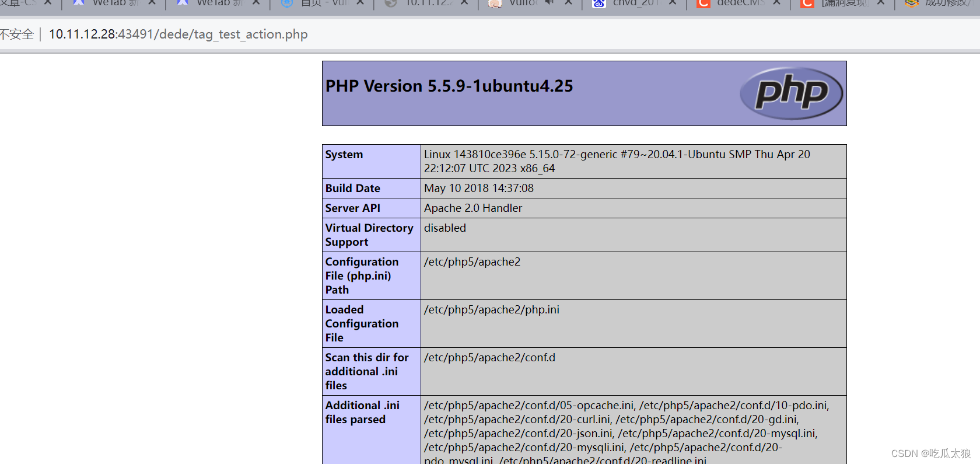The image size is (980, 464).
Task: Click the audio speaker icon on Vulfoc tab
Action: coord(549,3)
